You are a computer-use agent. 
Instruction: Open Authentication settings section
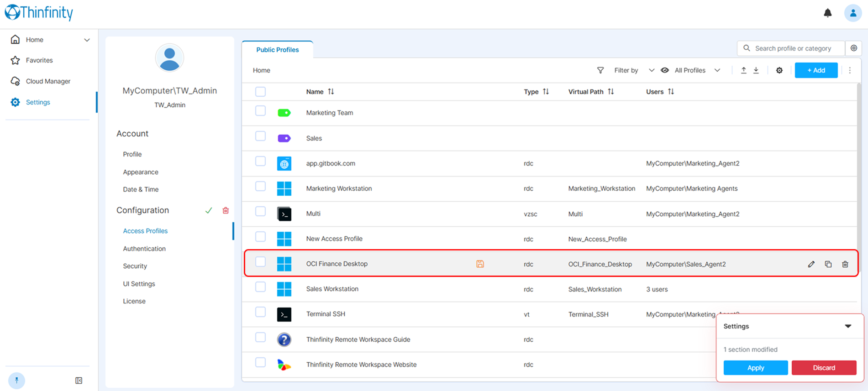[x=144, y=249]
